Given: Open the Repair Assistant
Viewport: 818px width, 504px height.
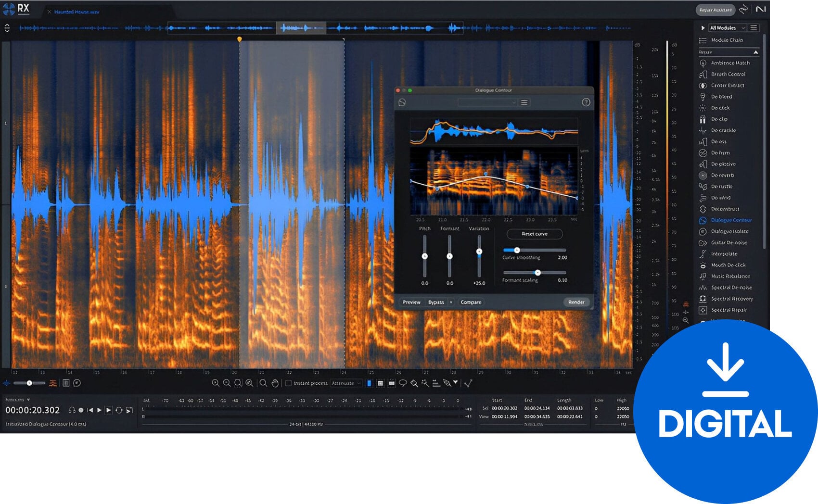Looking at the screenshot, I should point(716,10).
